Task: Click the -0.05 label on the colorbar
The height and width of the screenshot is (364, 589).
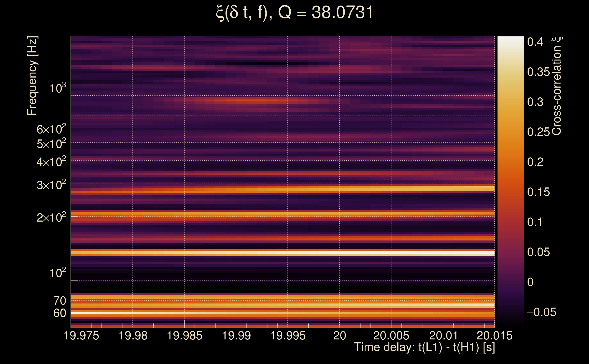Action: pyautogui.click(x=541, y=312)
